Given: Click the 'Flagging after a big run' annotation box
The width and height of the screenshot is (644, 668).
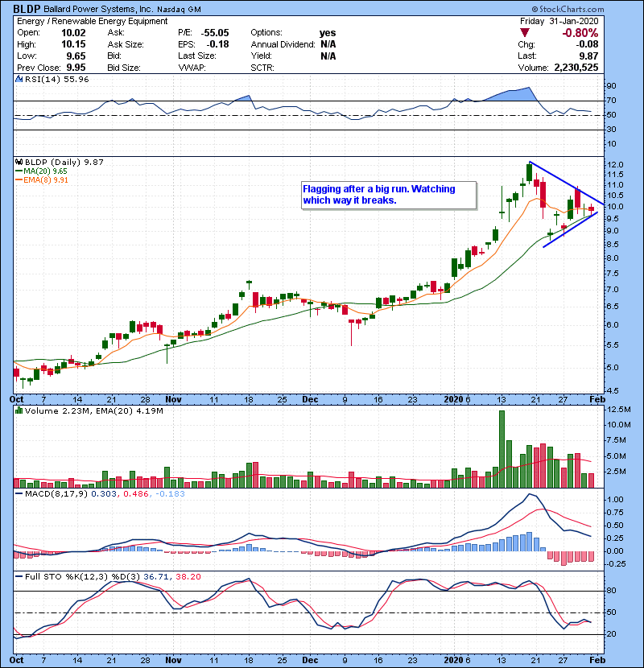Looking at the screenshot, I should point(389,195).
